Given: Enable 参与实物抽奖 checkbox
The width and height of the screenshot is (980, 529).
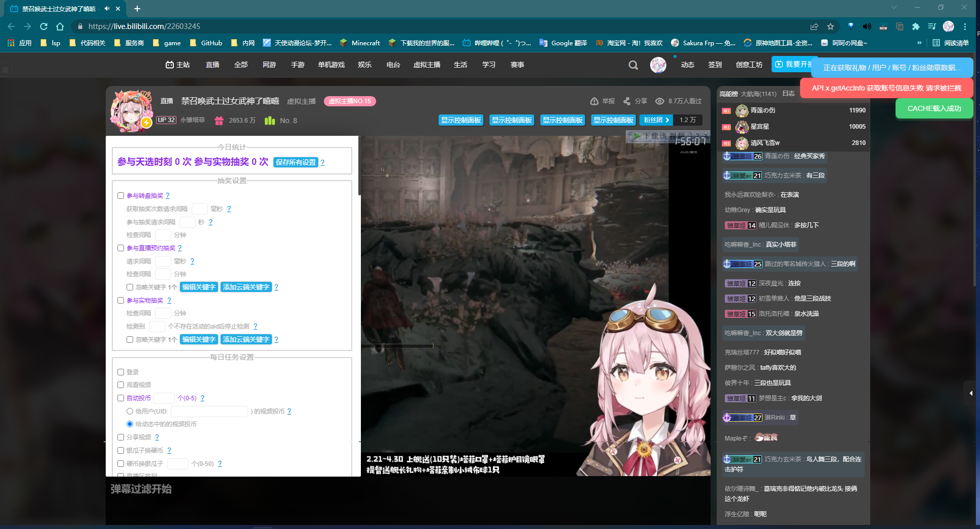Looking at the screenshot, I should [x=121, y=301].
